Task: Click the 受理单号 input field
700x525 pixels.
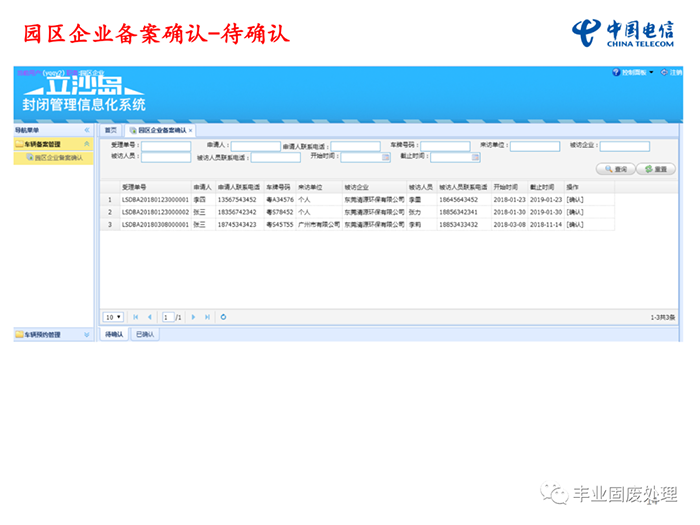Action: [165, 146]
